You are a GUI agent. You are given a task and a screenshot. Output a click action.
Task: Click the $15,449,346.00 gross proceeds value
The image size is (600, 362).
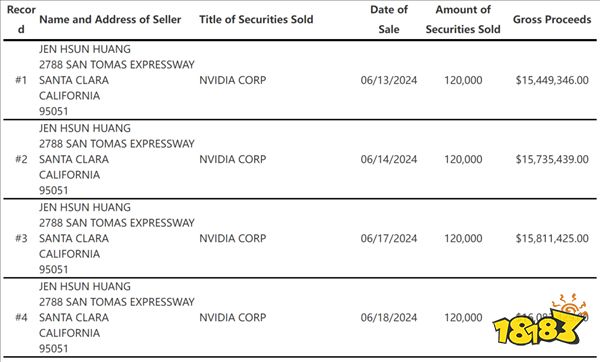tap(552, 80)
